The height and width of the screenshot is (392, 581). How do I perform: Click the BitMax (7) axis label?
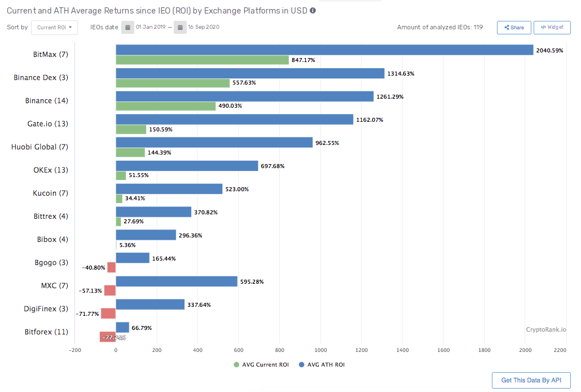pyautogui.click(x=51, y=55)
